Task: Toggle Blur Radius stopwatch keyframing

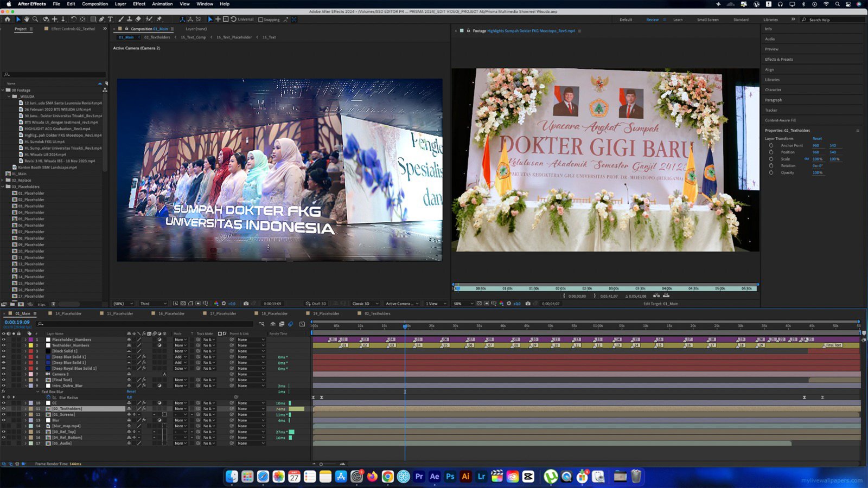Action: pyautogui.click(x=48, y=397)
